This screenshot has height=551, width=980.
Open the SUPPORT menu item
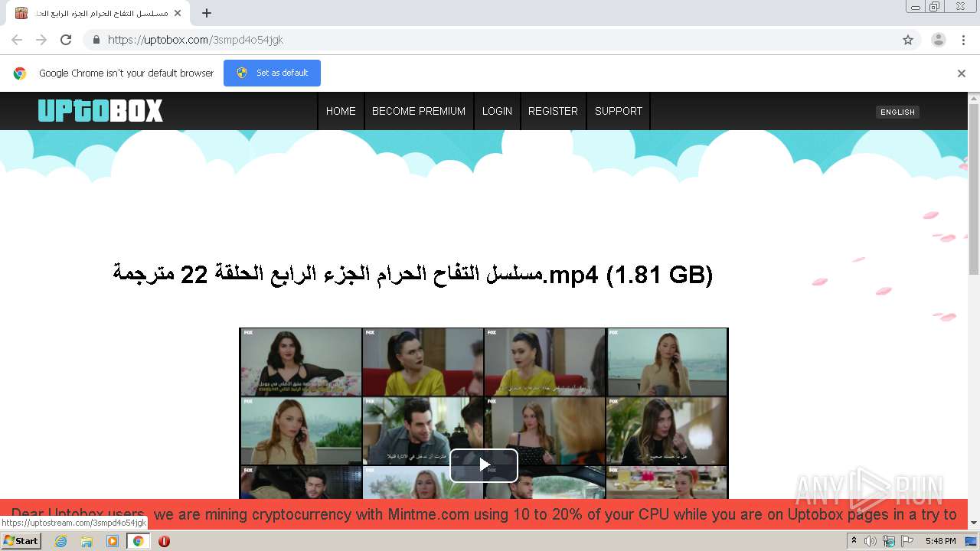click(619, 111)
